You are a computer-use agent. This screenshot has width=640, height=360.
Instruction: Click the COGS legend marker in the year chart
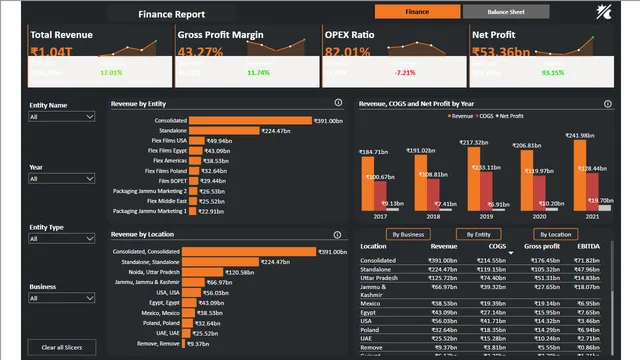[x=477, y=116]
